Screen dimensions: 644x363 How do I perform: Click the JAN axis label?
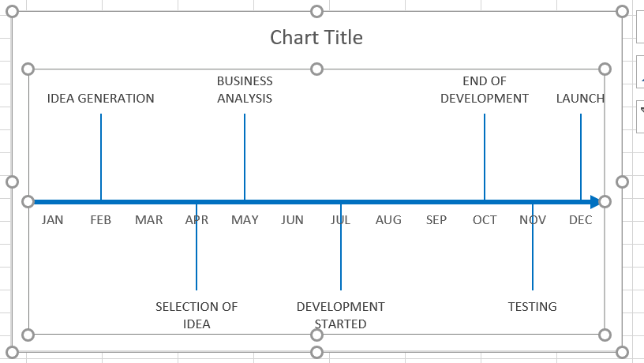click(x=53, y=220)
